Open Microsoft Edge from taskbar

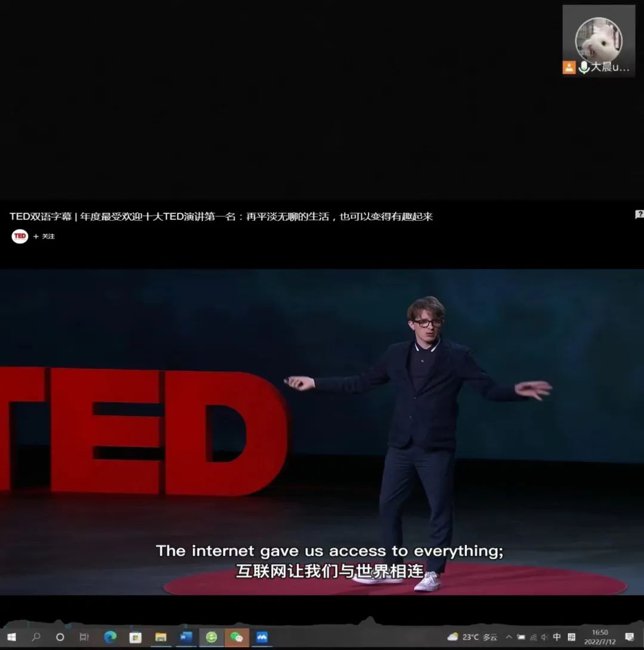coord(110,637)
